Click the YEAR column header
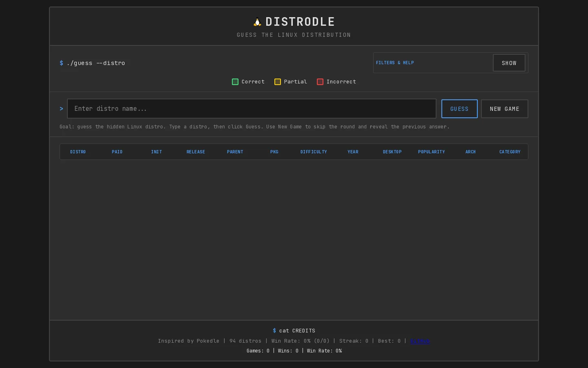Screen dimensions: 588x368 pos(353,152)
